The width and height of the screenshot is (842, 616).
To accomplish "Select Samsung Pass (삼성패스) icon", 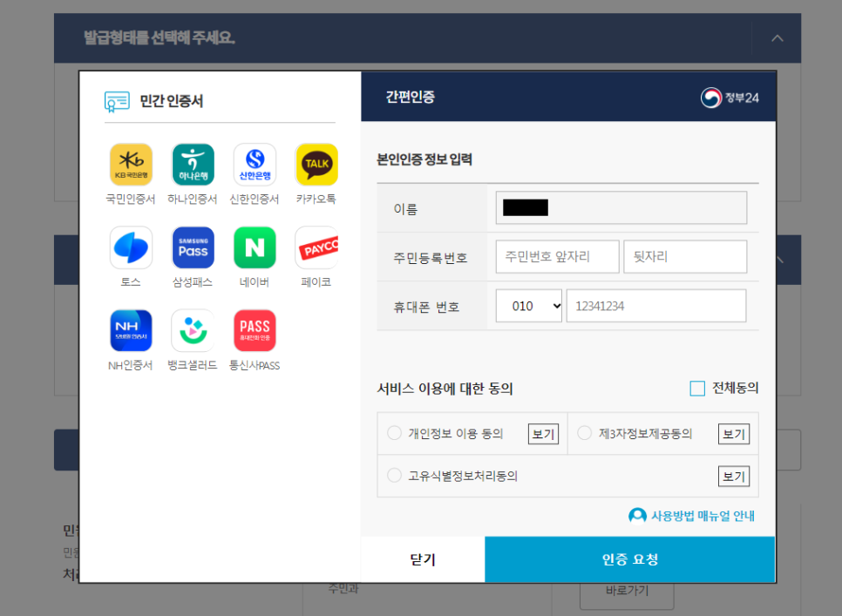I will [193, 247].
